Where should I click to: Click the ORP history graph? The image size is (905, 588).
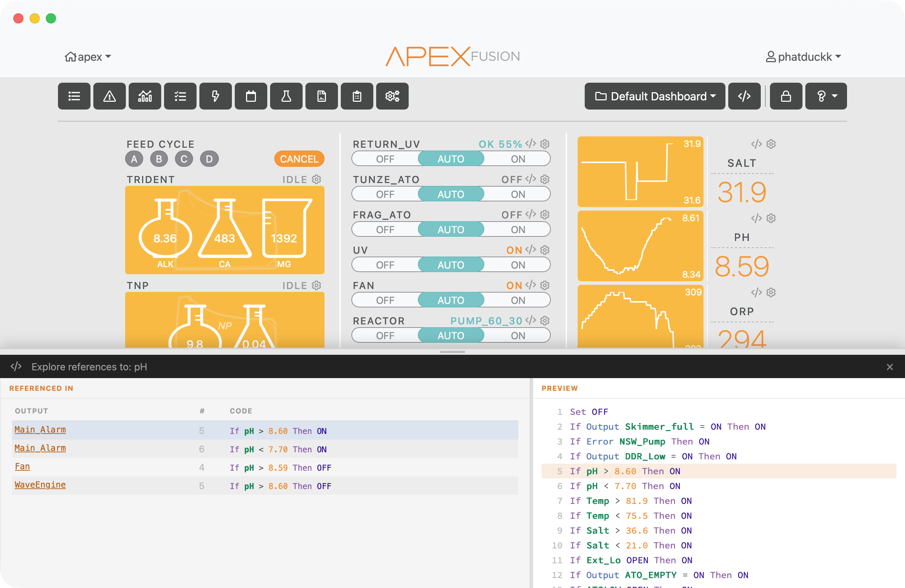tap(640, 316)
